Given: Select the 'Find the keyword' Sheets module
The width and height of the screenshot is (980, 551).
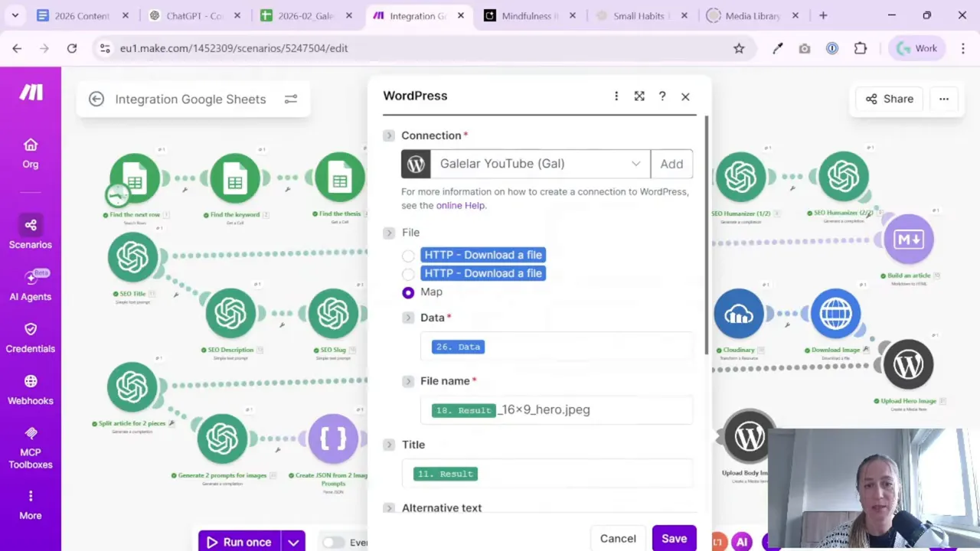Looking at the screenshot, I should [x=235, y=178].
